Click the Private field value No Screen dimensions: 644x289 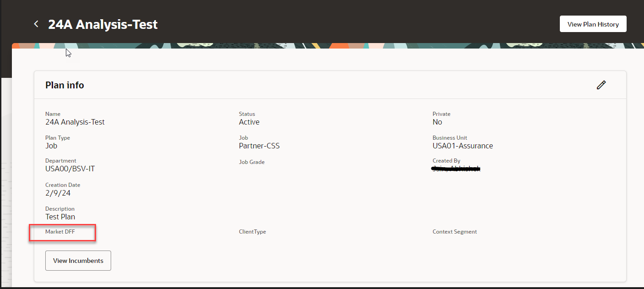(437, 122)
